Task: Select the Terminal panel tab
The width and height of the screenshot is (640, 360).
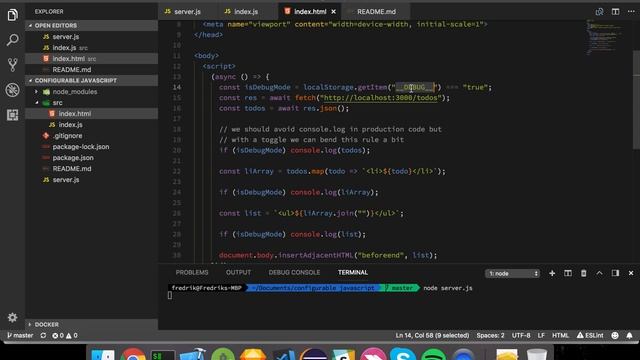Action: (x=353, y=272)
